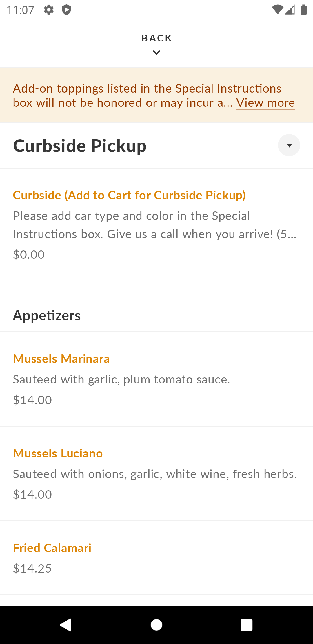Viewport: 313px width, 644px height.
Task: Tap the Wi-Fi signal status icon
Action: click(277, 10)
